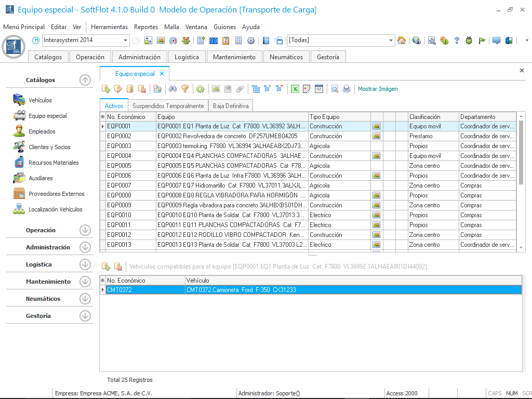Viewport: 532px width, 399px height.
Task: Select the Mantenimiento ribbon tab
Action: [x=234, y=57]
